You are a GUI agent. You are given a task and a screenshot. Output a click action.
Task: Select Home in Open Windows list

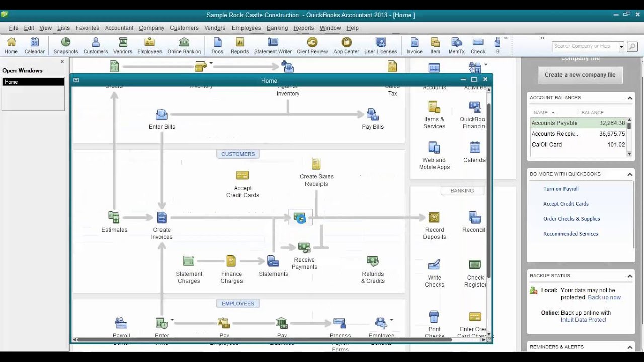pos(33,82)
